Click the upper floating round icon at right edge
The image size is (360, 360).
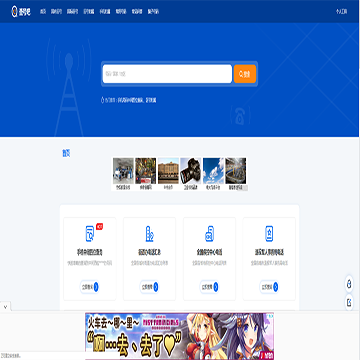pyautogui.click(x=349, y=284)
